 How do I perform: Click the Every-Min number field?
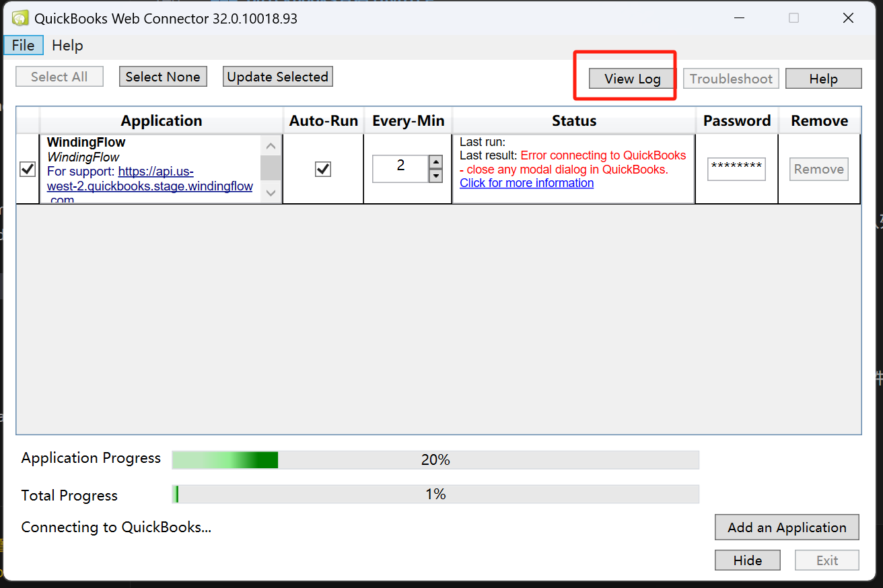(x=400, y=168)
